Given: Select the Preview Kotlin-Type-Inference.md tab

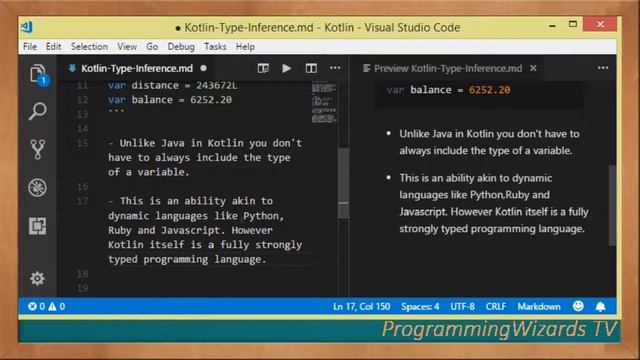Looking at the screenshot, I should pyautogui.click(x=447, y=68).
